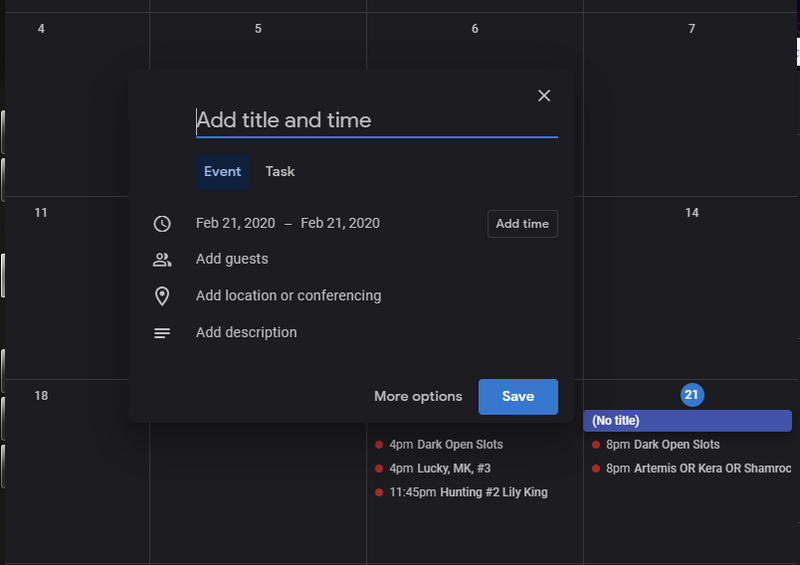Switch to the Task tab
Image resolution: width=800 pixels, height=565 pixels.
point(280,172)
